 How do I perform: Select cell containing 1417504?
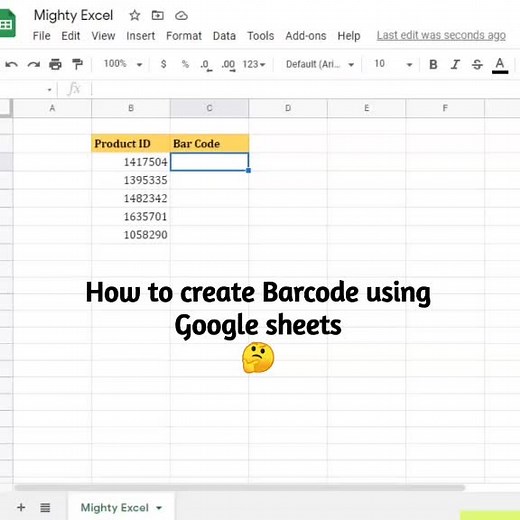[131, 162]
